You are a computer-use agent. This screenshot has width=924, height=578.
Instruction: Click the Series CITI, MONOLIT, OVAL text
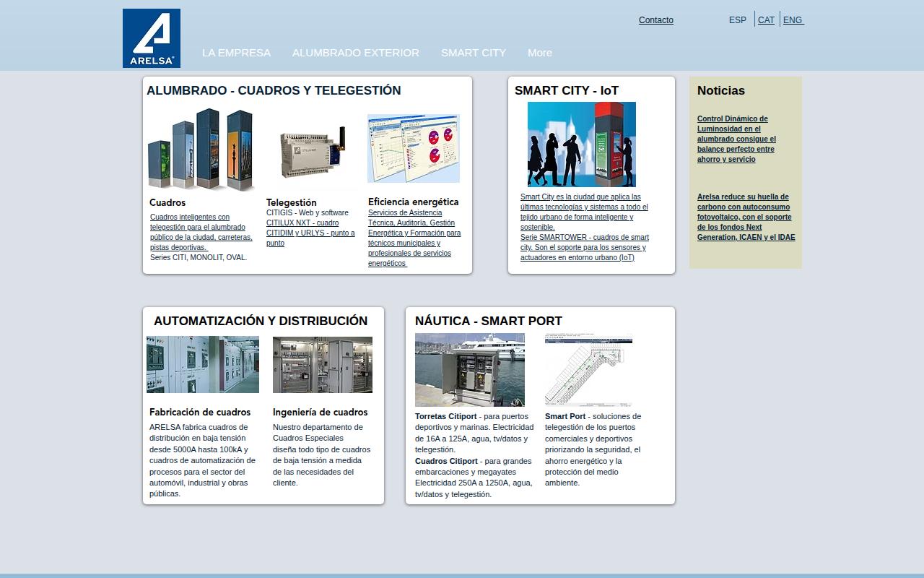point(199,257)
